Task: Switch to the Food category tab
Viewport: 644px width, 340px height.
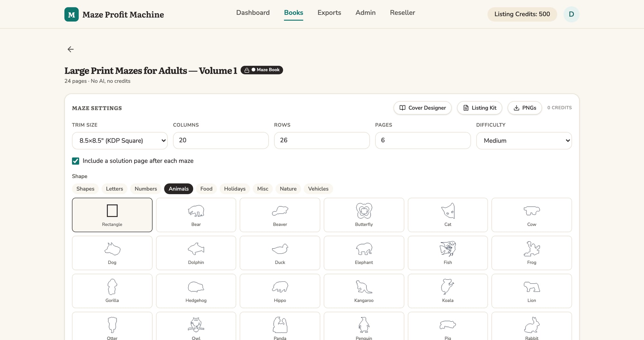Action: click(x=206, y=189)
